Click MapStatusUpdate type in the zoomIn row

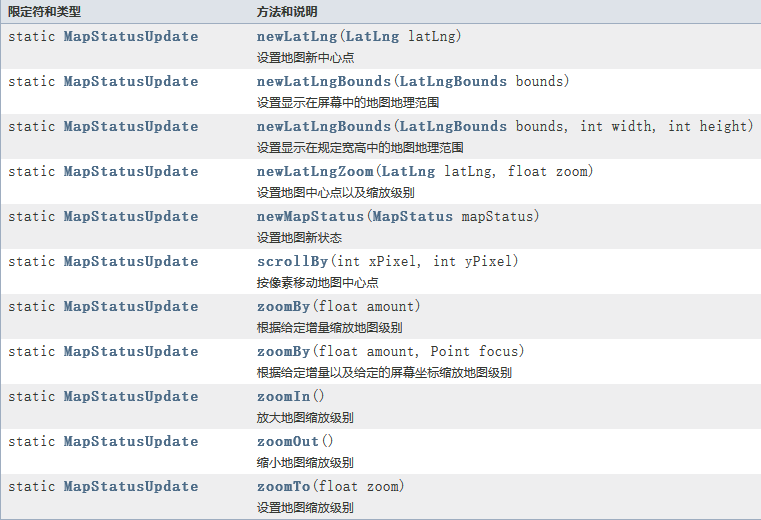pyautogui.click(x=131, y=397)
